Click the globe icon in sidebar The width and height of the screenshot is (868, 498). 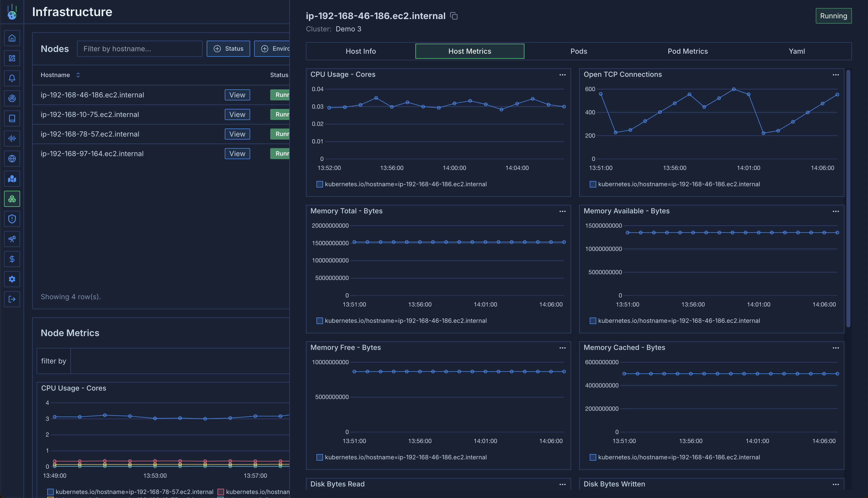tap(12, 159)
